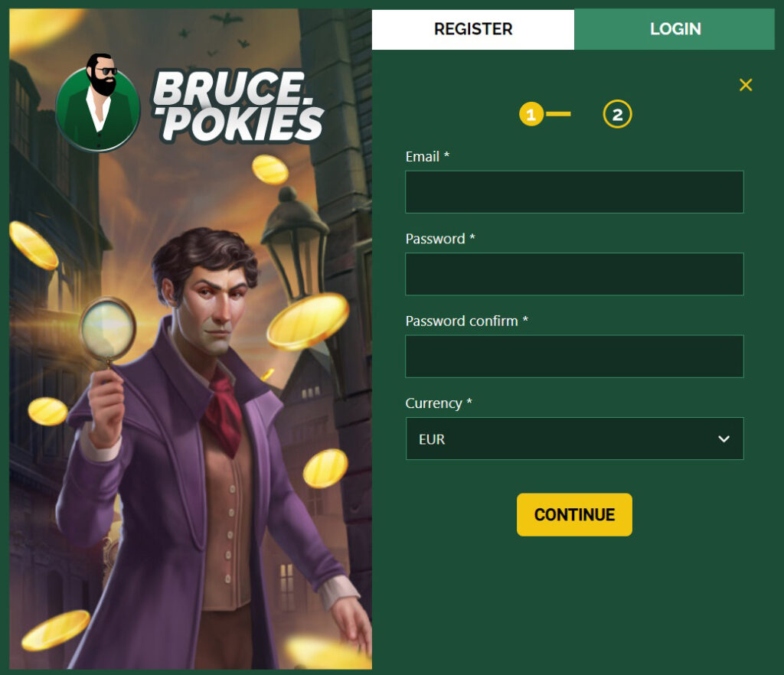Click the large gold coin beside the lamp

pyautogui.click(x=308, y=321)
